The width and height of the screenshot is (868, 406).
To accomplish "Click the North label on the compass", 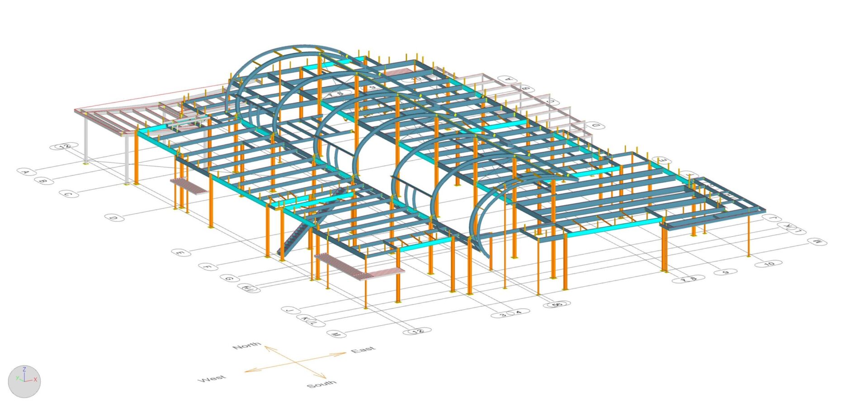I will (247, 346).
